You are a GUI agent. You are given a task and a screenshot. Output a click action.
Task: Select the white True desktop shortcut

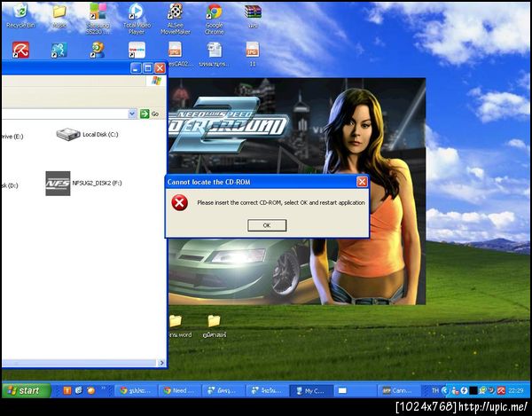pyautogui.click(x=137, y=50)
